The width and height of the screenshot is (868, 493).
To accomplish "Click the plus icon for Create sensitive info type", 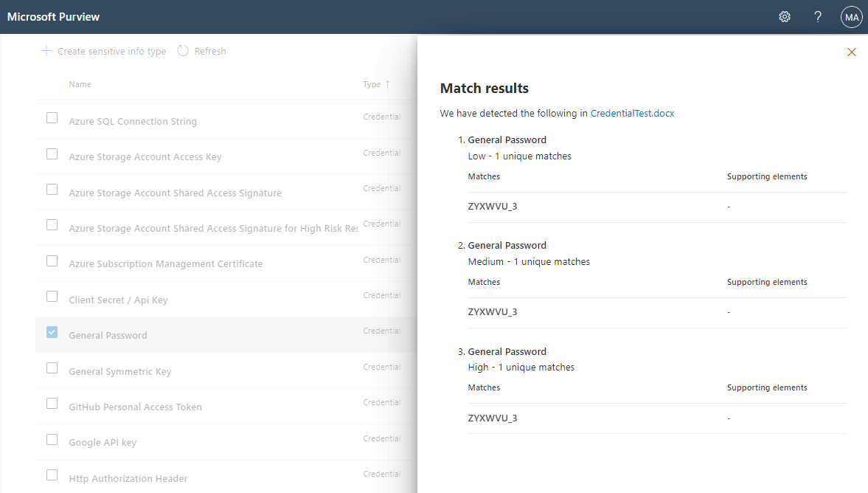I will pos(46,51).
